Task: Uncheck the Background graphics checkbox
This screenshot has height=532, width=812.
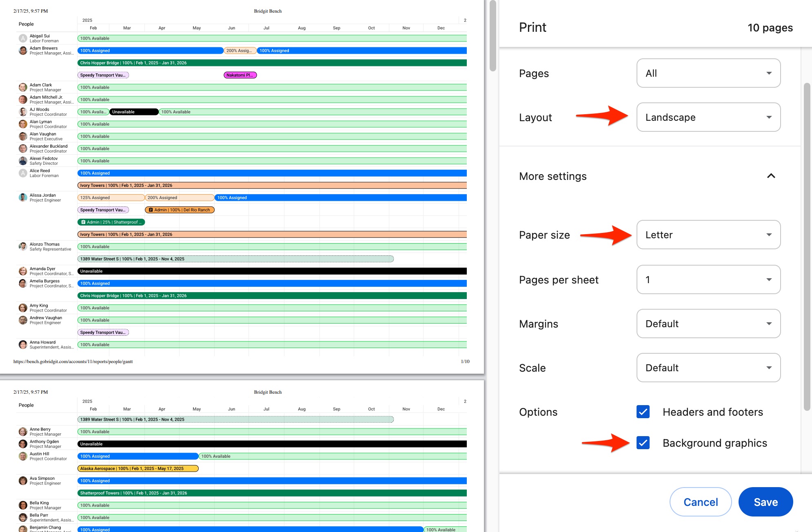Action: pos(643,443)
